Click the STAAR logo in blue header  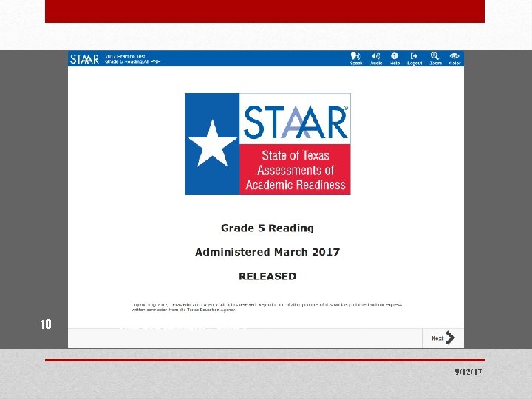tap(84, 59)
